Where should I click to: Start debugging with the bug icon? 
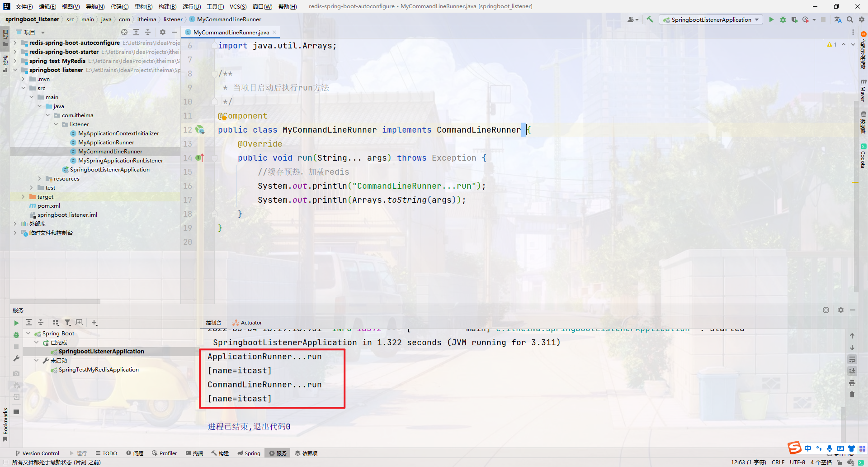(x=783, y=19)
